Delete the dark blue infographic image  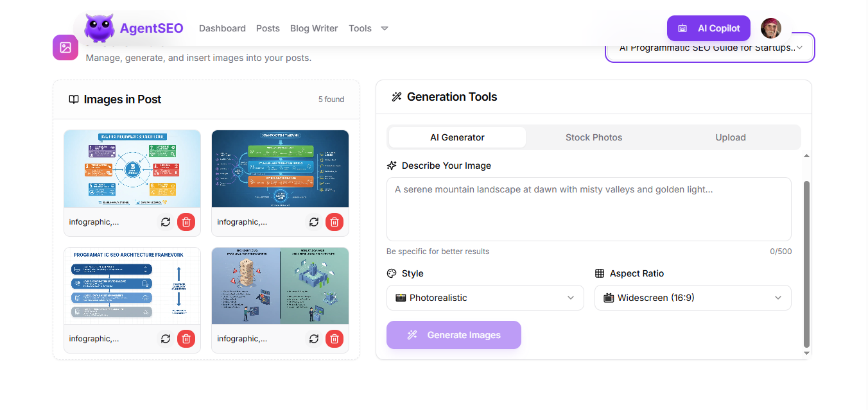pos(334,222)
